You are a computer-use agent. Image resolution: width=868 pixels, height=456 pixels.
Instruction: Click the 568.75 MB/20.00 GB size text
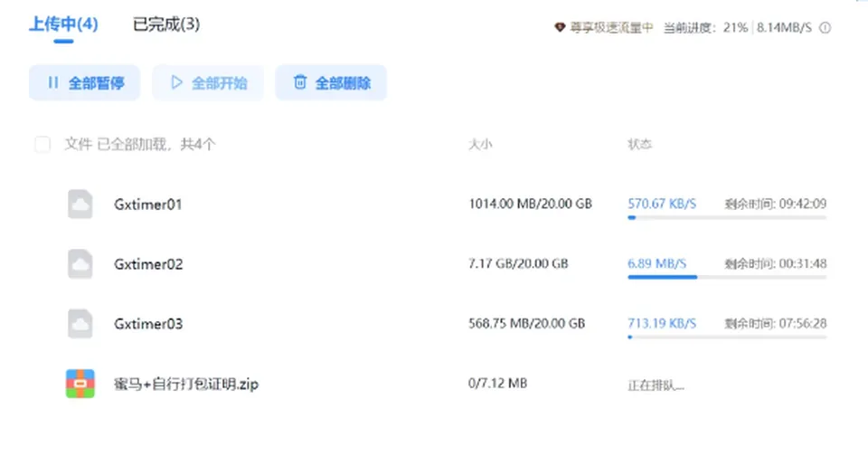click(x=526, y=324)
